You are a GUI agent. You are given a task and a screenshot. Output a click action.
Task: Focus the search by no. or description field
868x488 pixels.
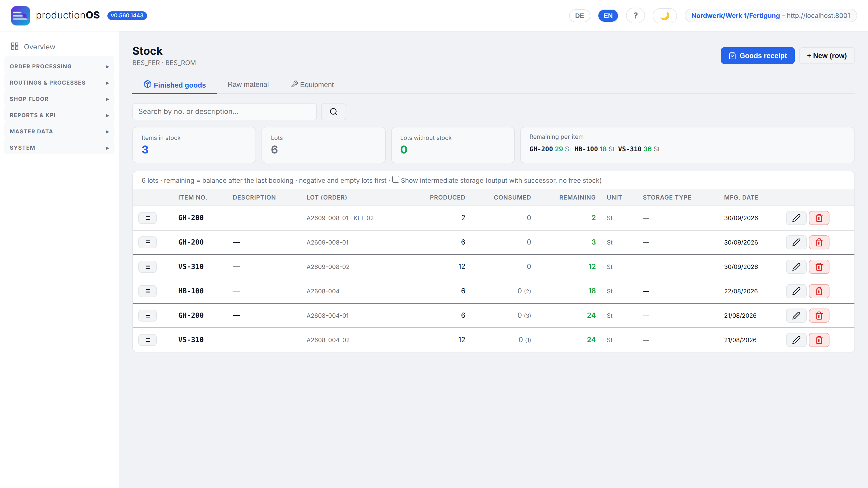pyautogui.click(x=224, y=111)
